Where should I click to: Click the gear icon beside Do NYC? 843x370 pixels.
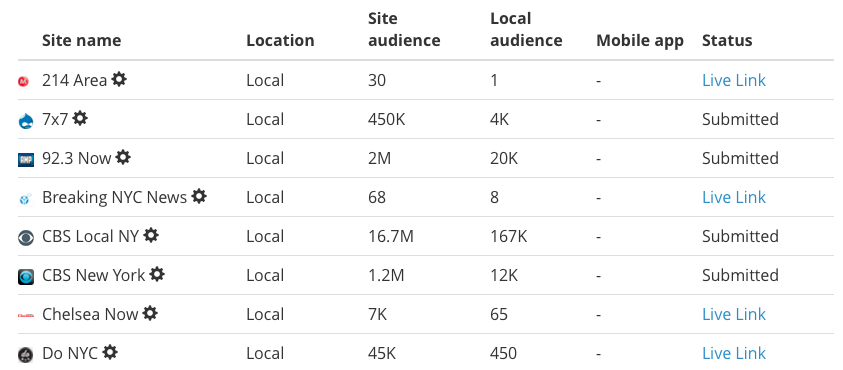click(x=110, y=352)
